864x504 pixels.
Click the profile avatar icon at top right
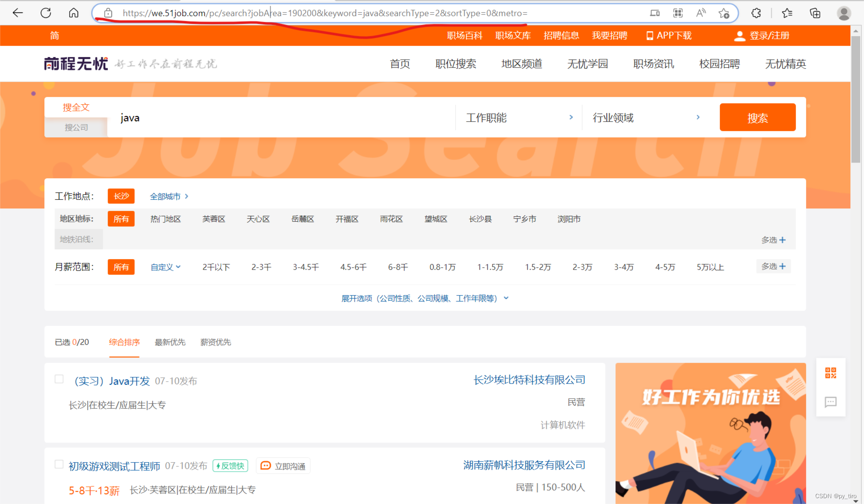pyautogui.click(x=844, y=13)
